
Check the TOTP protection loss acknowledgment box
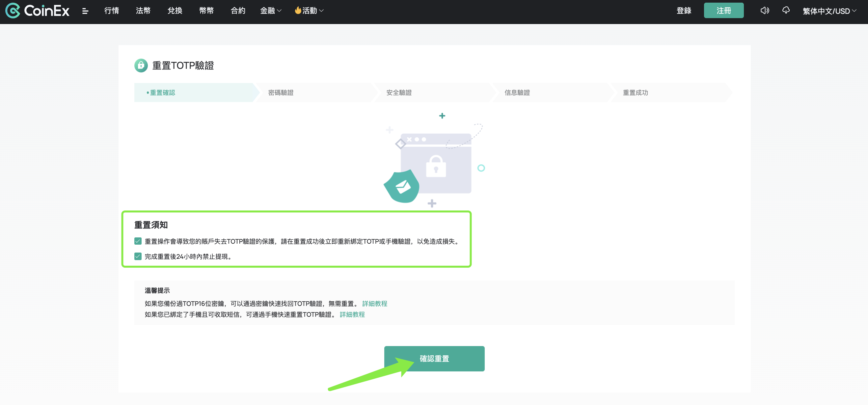tap(138, 241)
